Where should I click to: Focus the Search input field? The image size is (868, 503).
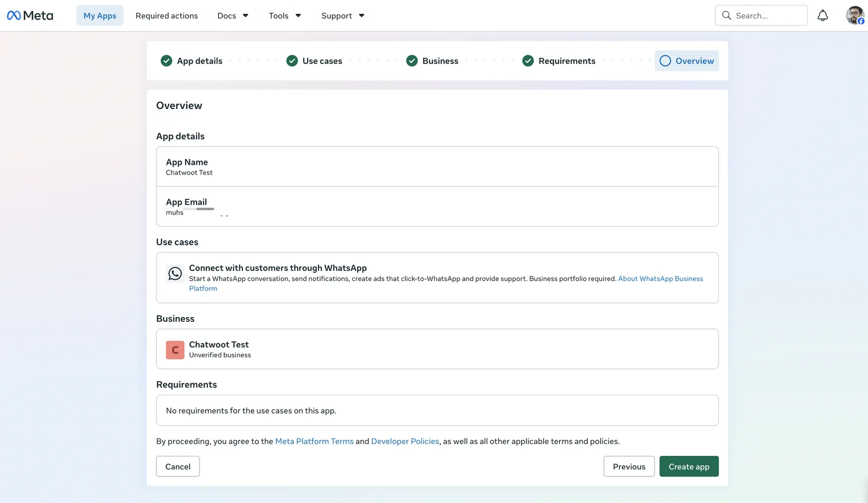761,16
